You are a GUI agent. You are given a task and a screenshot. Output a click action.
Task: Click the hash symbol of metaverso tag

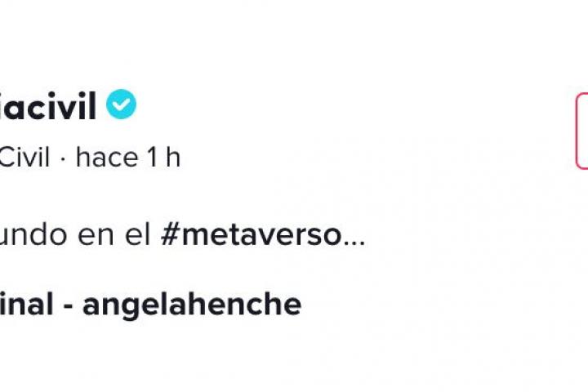click(x=170, y=236)
